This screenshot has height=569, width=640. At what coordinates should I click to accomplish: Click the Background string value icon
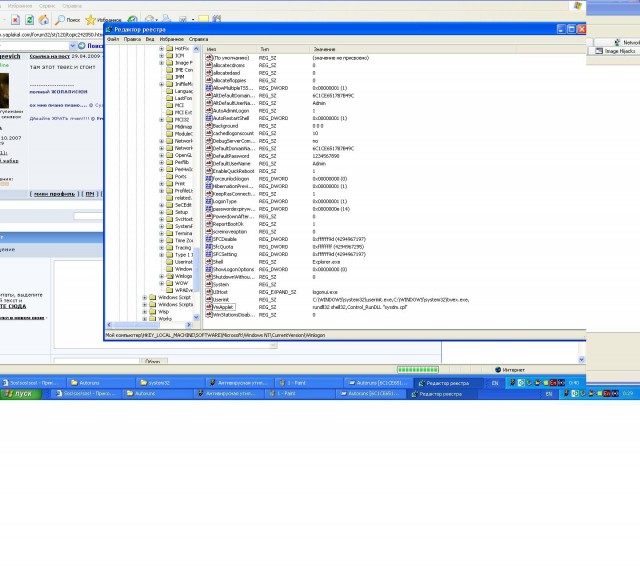209,126
